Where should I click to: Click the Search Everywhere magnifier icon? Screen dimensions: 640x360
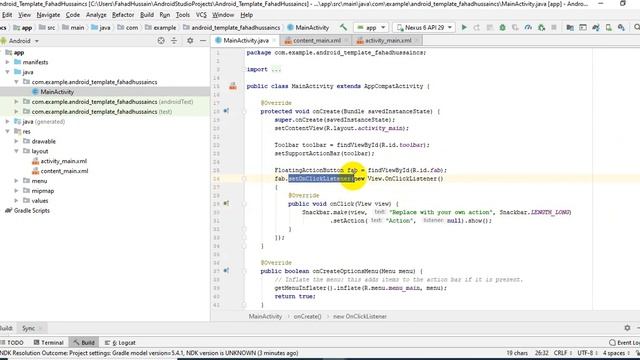click(x=636, y=27)
